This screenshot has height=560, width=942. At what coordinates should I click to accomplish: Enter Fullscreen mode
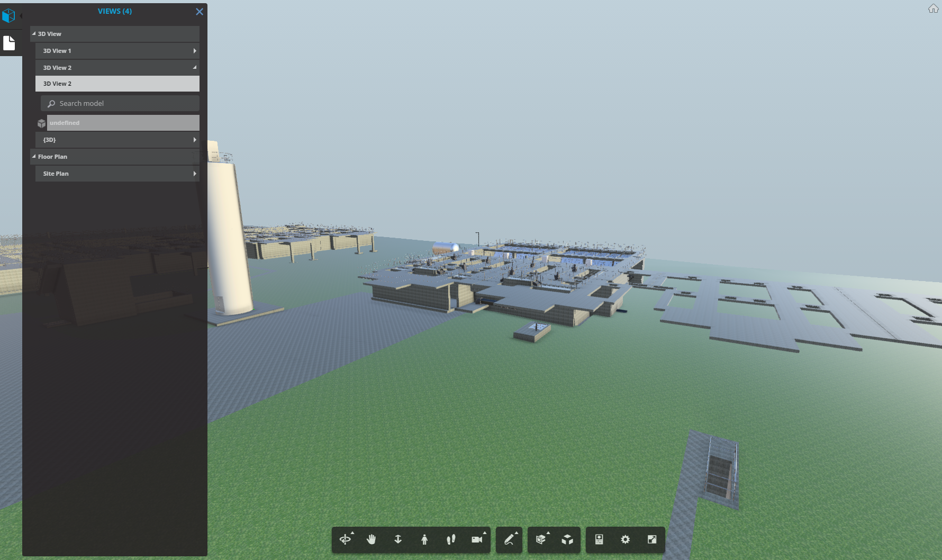point(651,540)
